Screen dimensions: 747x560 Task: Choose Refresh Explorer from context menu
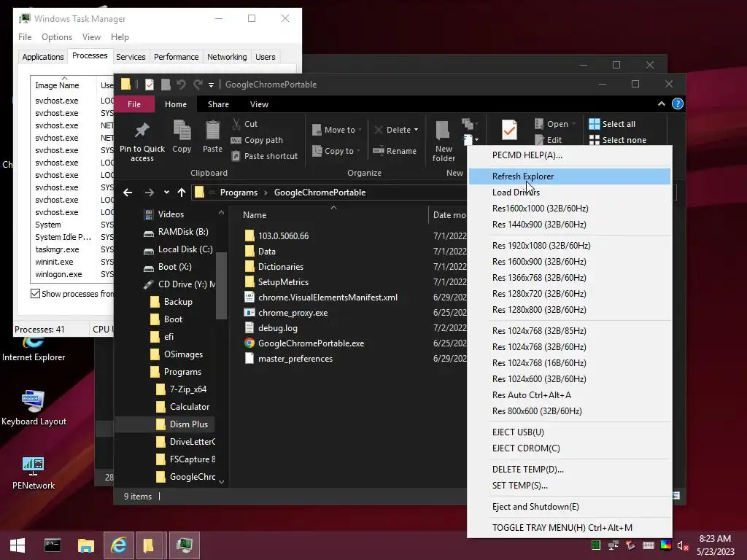pyautogui.click(x=570, y=176)
